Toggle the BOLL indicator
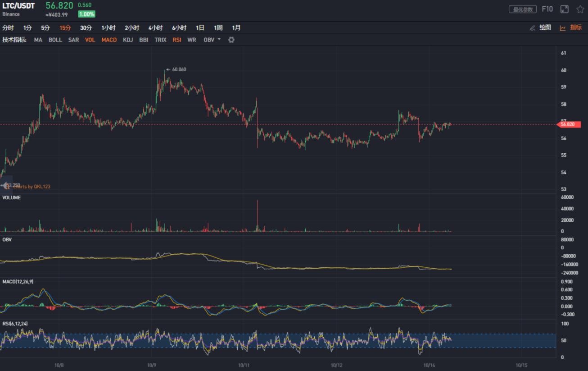The height and width of the screenshot is (371, 588). pyautogui.click(x=55, y=40)
